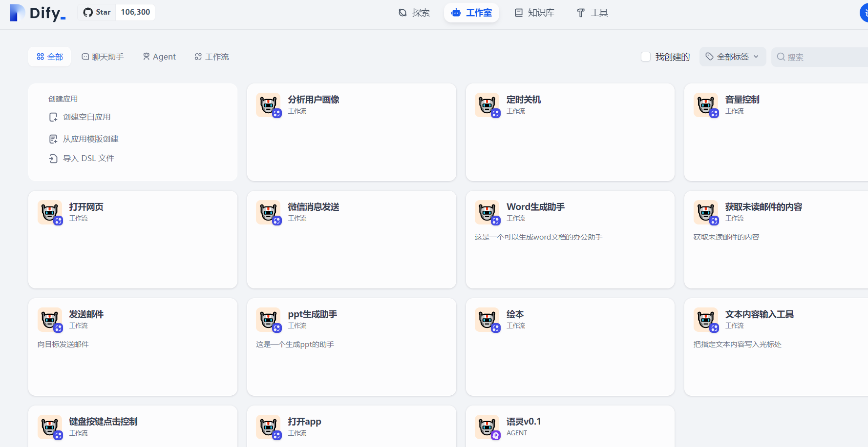The image size is (868, 447).
Task: Open the 知识库 section
Action: (534, 13)
